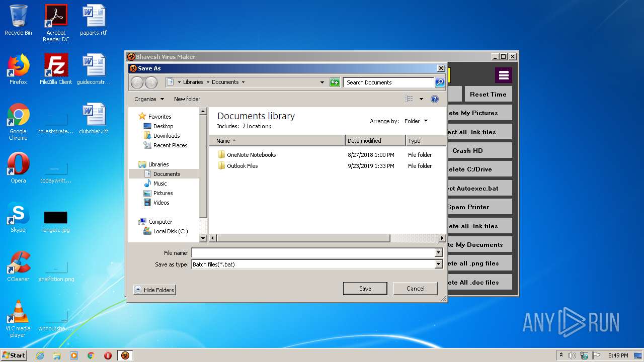644x362 pixels.
Task: Click New folder in the toolbar
Action: pyautogui.click(x=187, y=99)
